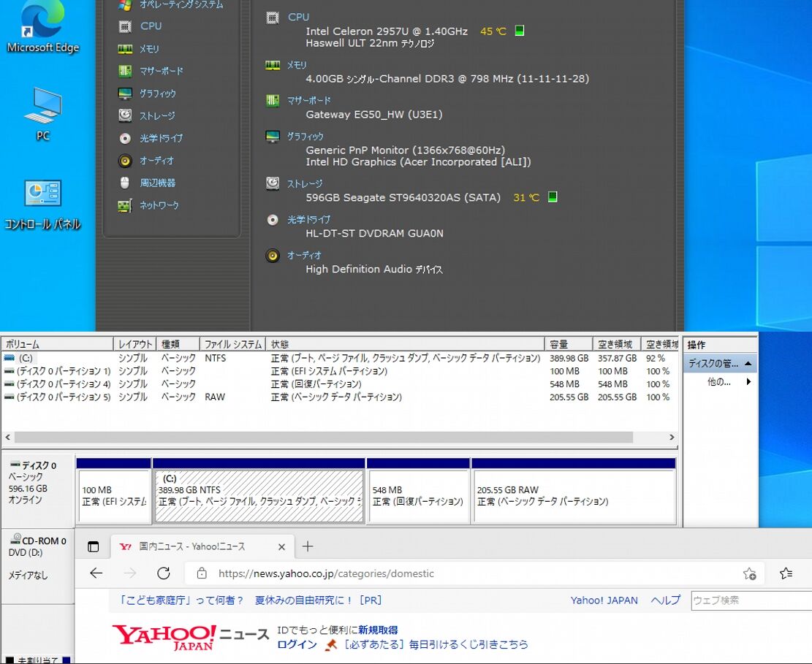Sort by 状態 column header

(x=405, y=344)
